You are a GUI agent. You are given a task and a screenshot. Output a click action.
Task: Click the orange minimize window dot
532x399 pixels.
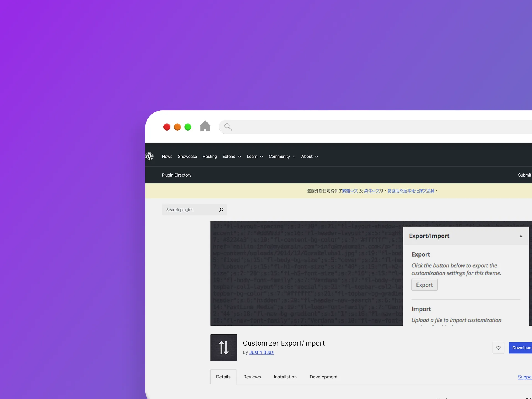(177, 127)
